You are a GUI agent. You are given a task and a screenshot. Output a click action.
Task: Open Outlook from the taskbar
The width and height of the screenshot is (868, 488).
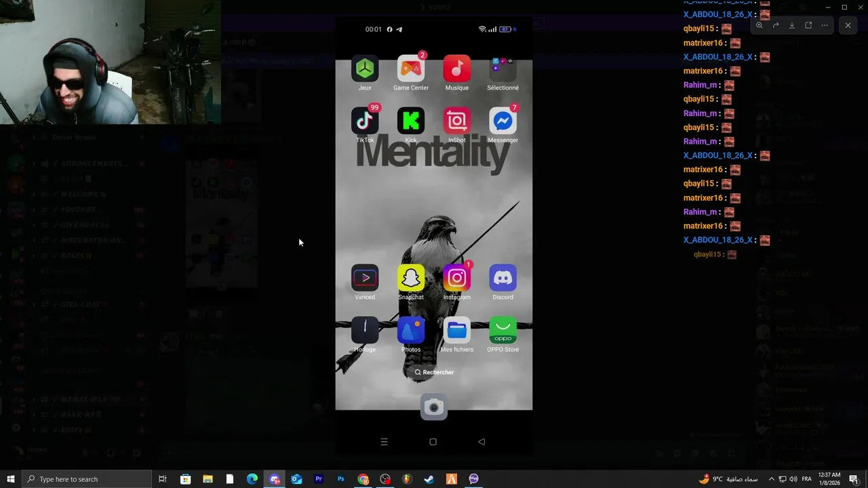pos(296,479)
